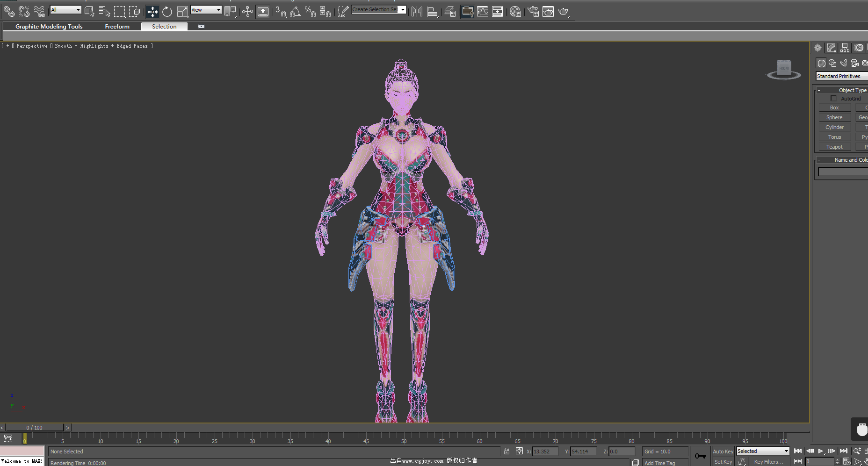Screen dimensions: 868x466
Task: Click the ribbon minimize toggle button
Action: pyautogui.click(x=201, y=27)
